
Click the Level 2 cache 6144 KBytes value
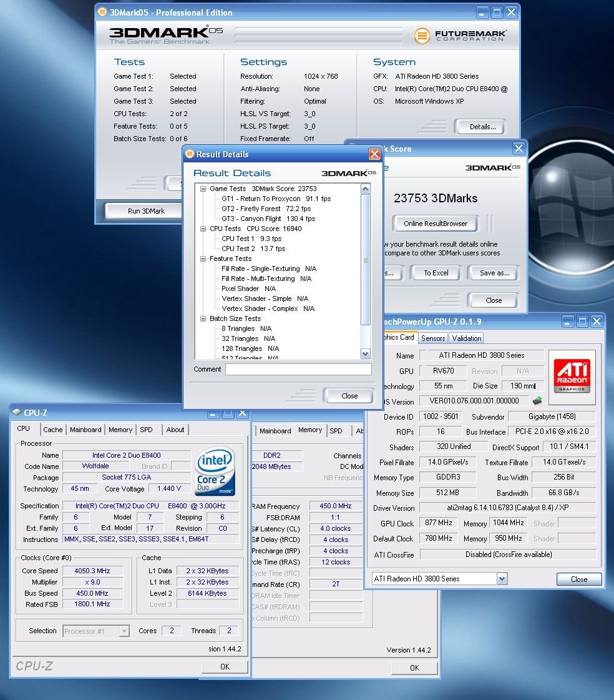[208, 593]
